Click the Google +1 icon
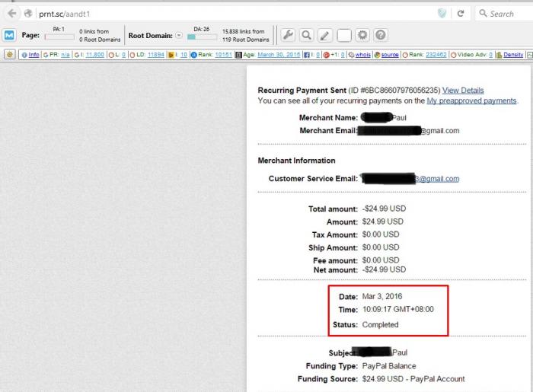533x392 pixels. 326,55
